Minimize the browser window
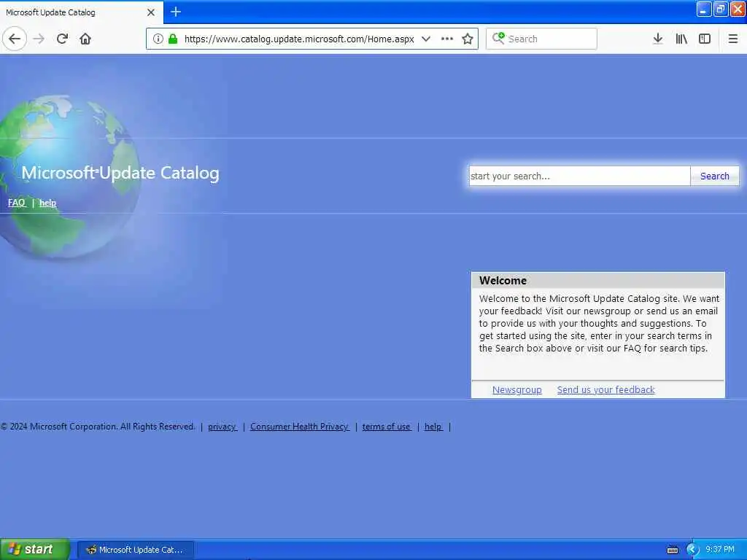Image resolution: width=747 pixels, height=560 pixels. click(704, 9)
